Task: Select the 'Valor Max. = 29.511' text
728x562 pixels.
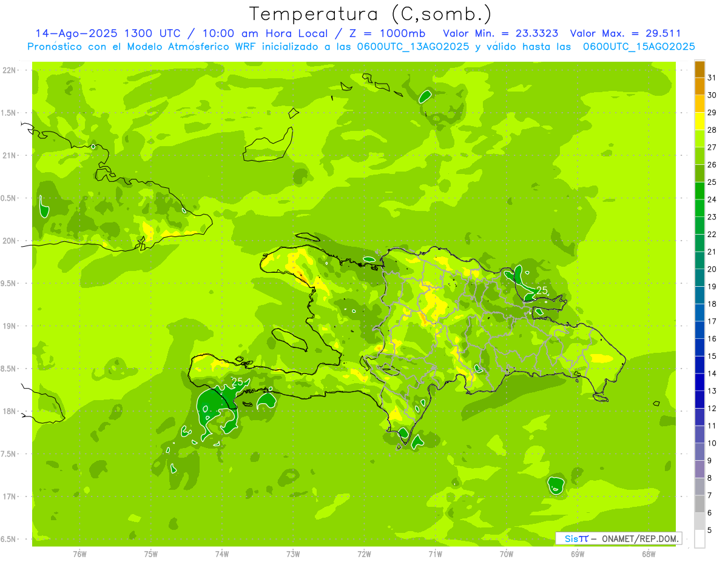Action: pyautogui.click(x=625, y=33)
